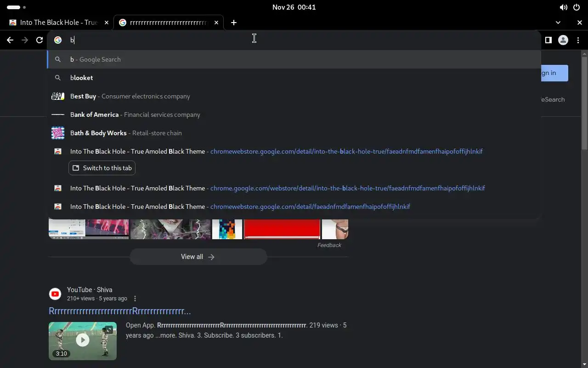
Task: Click the Activities pill in top bar
Action: pyautogui.click(x=17, y=7)
